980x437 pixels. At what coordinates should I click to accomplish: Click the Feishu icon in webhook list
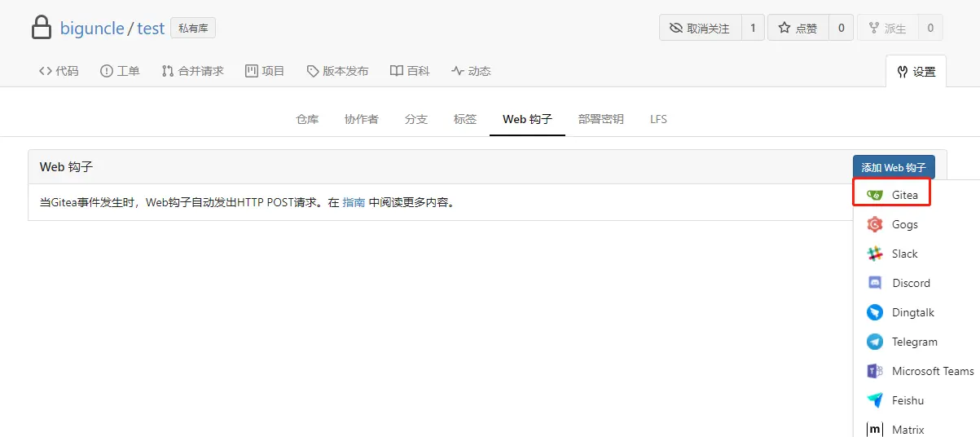pyautogui.click(x=875, y=400)
